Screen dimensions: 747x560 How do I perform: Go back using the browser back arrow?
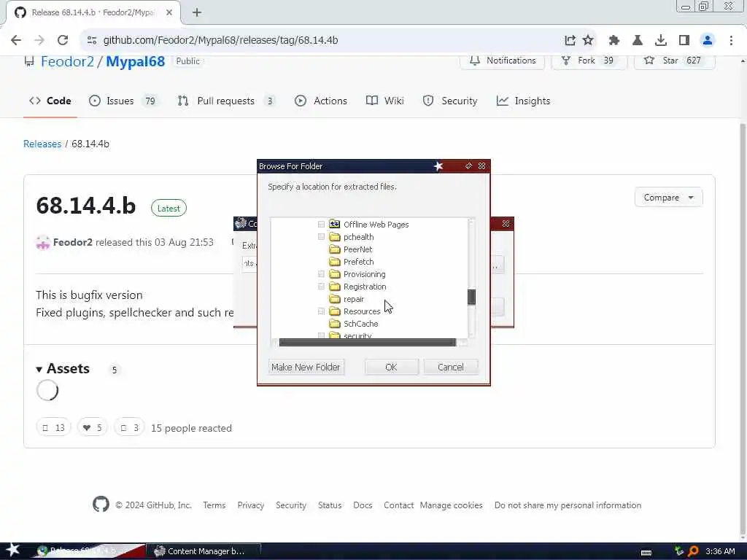click(16, 40)
